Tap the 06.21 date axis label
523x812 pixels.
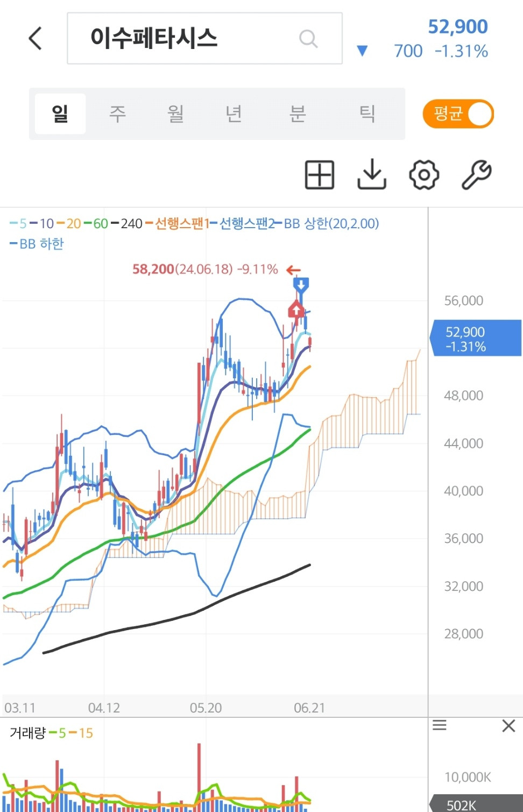click(x=309, y=708)
